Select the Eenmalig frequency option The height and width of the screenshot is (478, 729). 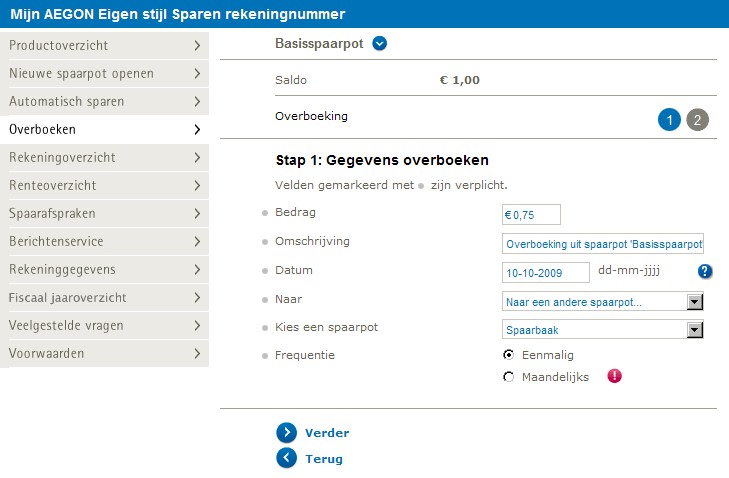(x=509, y=355)
